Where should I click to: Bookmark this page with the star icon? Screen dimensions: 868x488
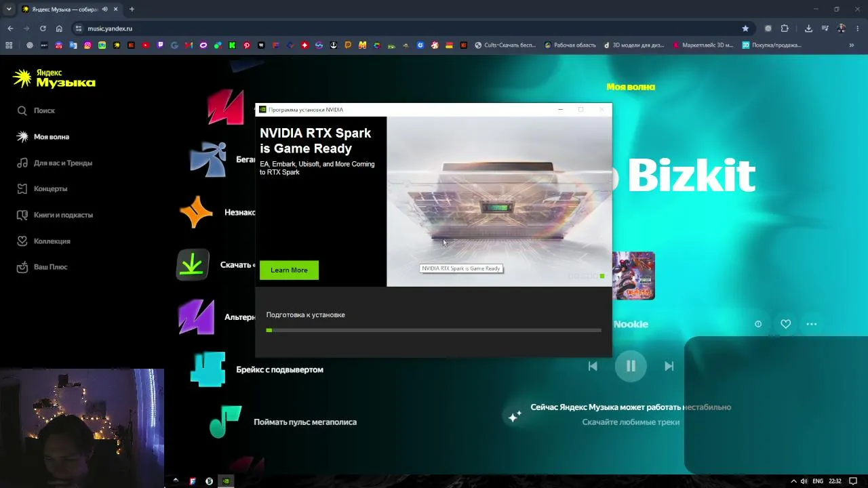pyautogui.click(x=745, y=28)
